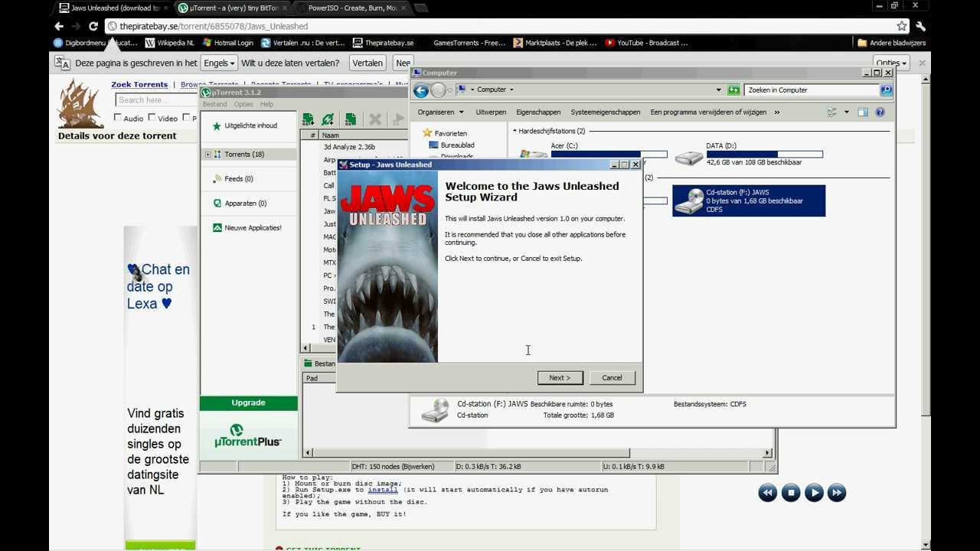This screenshot has width=980, height=551.
Task: Click the Remove torrent X icon in uTorrent
Action: pos(375,119)
